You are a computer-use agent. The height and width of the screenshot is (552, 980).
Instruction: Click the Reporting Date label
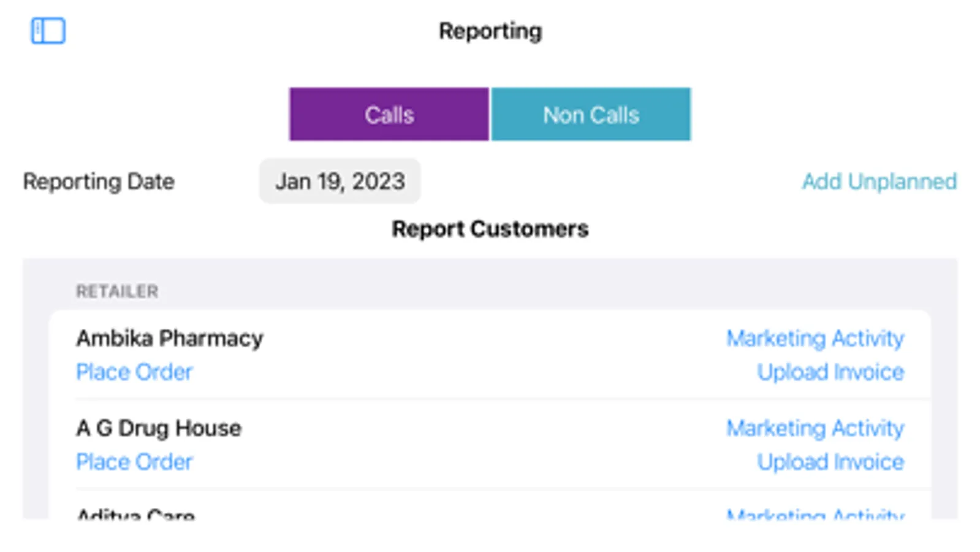click(x=99, y=182)
